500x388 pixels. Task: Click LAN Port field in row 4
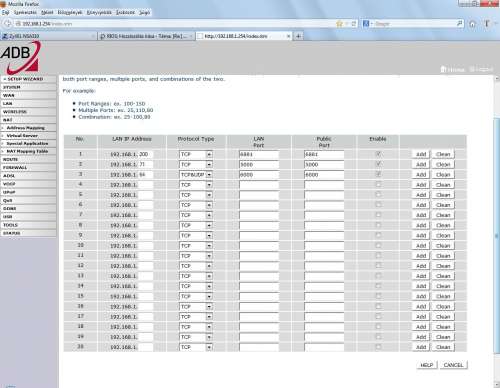[259, 185]
